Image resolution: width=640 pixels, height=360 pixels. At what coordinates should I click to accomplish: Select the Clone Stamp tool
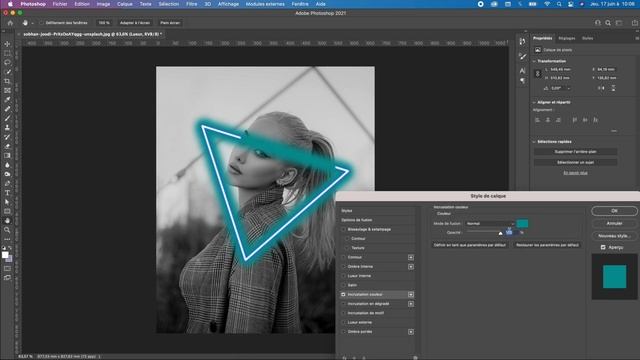7,127
